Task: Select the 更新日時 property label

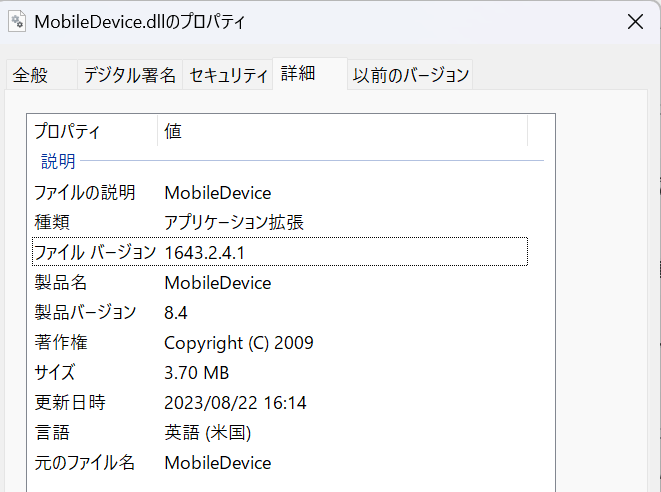Action: click(70, 402)
